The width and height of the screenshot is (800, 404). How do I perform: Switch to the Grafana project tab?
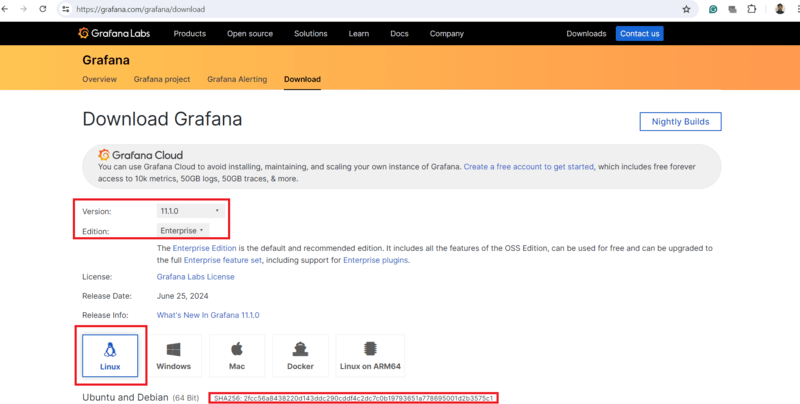click(162, 79)
